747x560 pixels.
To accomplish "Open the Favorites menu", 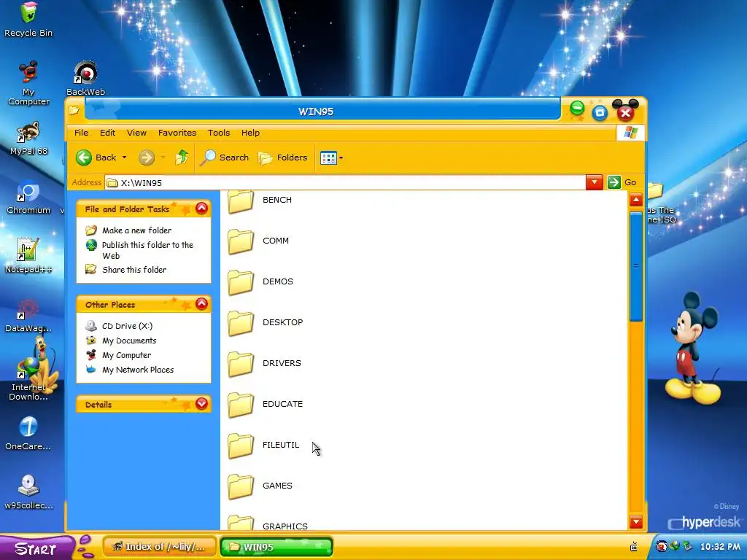I will click(177, 133).
